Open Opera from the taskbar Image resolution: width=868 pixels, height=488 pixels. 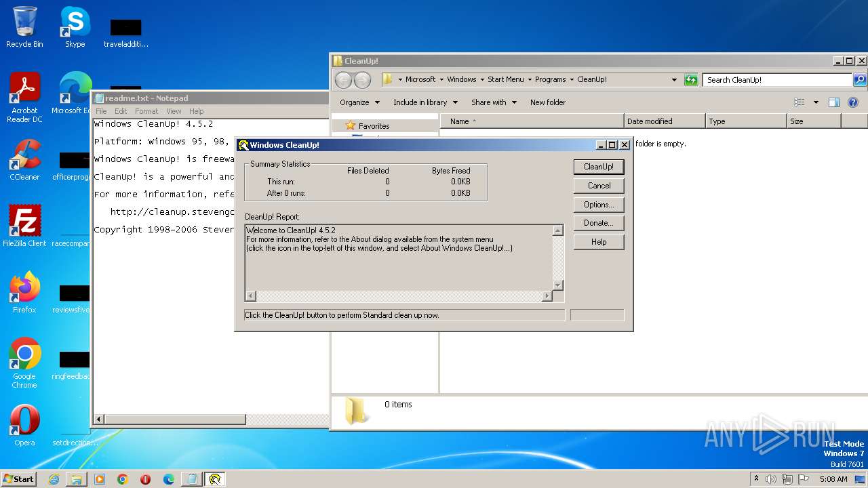(146, 479)
